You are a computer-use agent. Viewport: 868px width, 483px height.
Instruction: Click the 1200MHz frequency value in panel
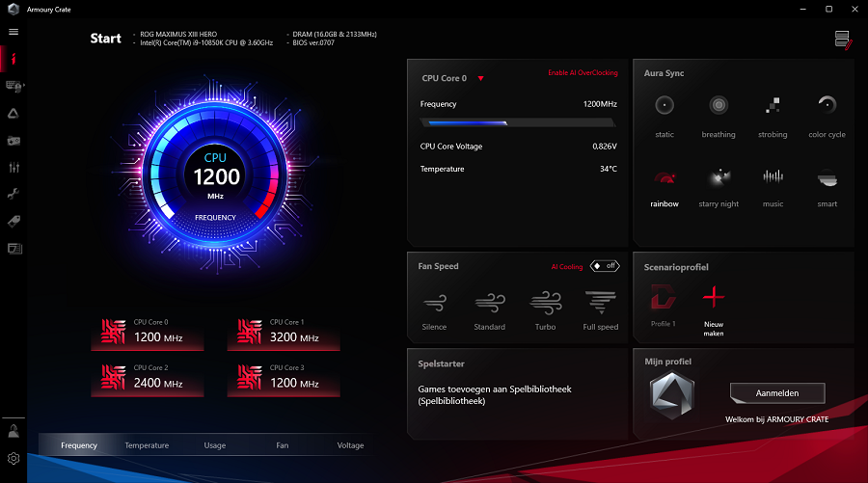coord(600,104)
